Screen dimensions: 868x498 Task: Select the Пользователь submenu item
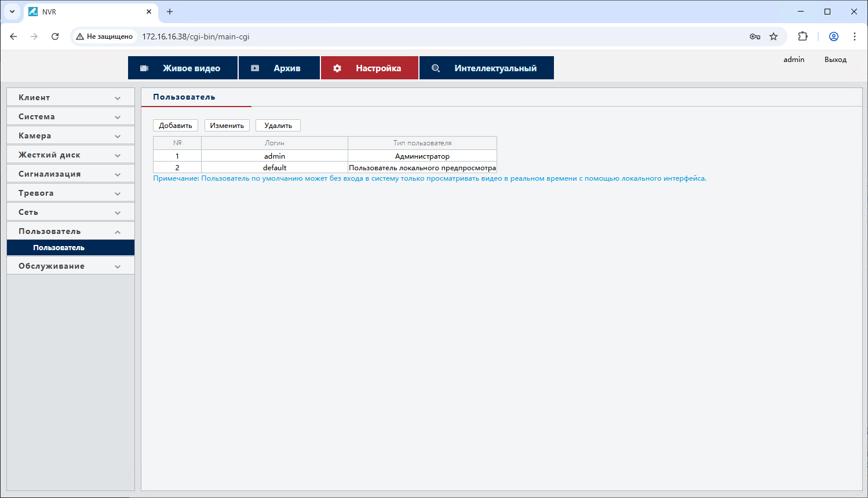tap(71, 248)
